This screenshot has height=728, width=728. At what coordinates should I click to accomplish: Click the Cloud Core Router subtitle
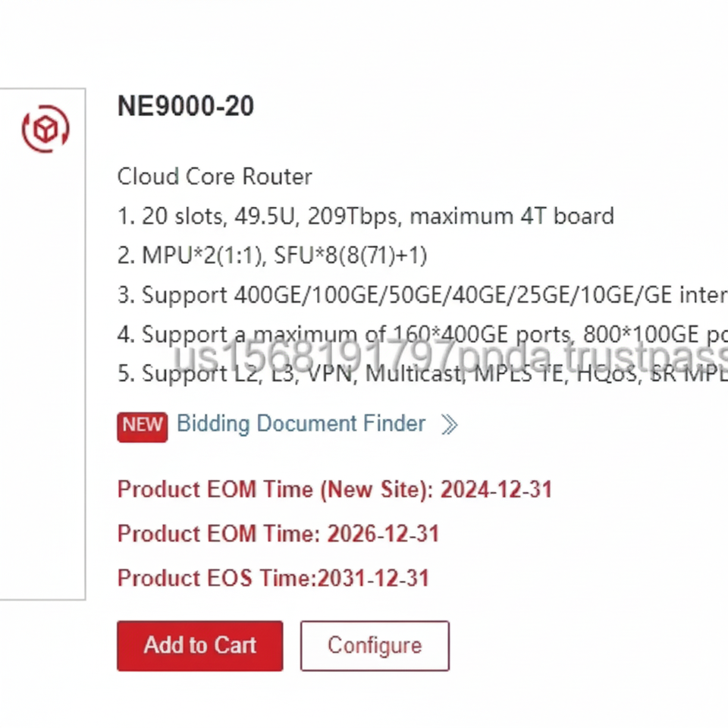click(x=215, y=177)
